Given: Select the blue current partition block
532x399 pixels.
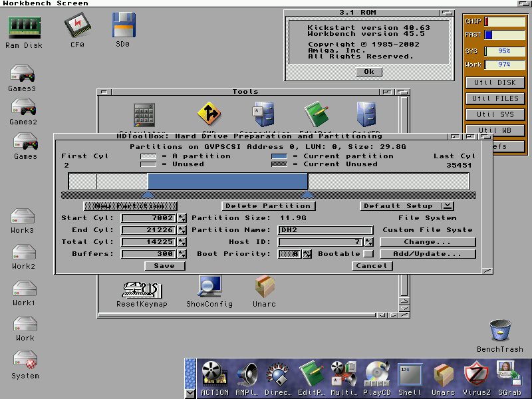Looking at the screenshot, I should pyautogui.click(x=227, y=181).
